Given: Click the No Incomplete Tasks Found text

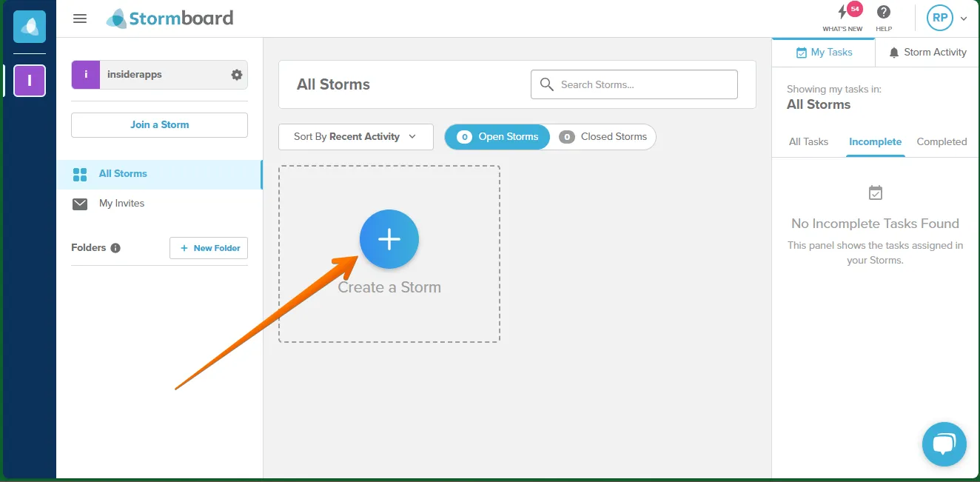Looking at the screenshot, I should (x=875, y=224).
